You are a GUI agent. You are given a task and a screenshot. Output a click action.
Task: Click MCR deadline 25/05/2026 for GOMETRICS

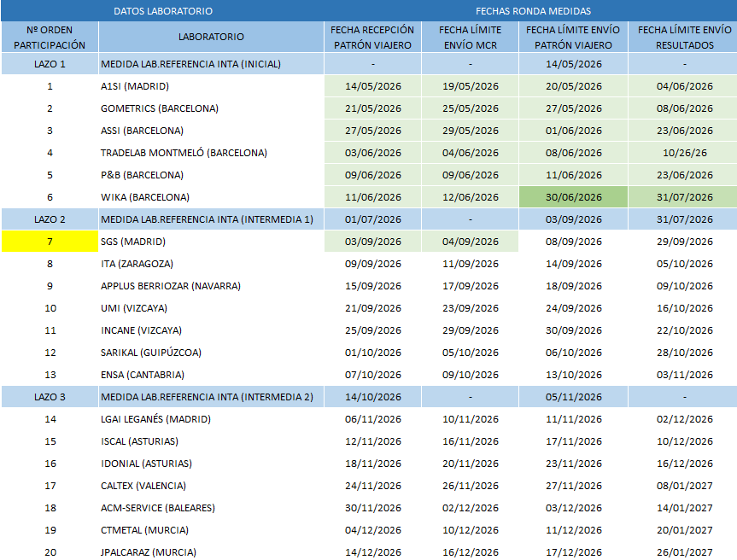click(470, 108)
